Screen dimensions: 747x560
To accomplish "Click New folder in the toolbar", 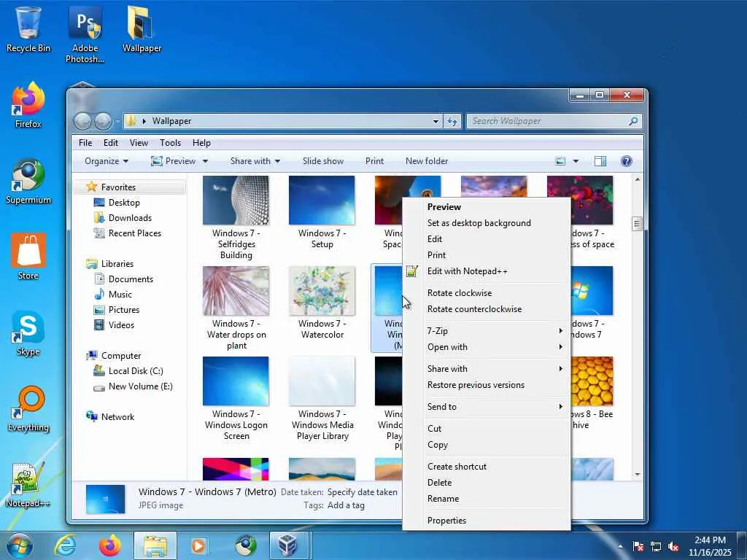I will [427, 161].
